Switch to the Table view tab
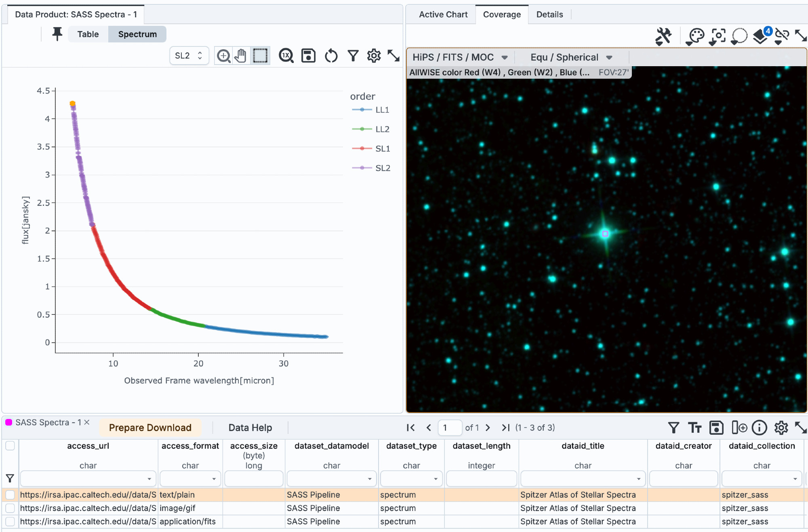This screenshot has height=532, width=808. [88, 34]
